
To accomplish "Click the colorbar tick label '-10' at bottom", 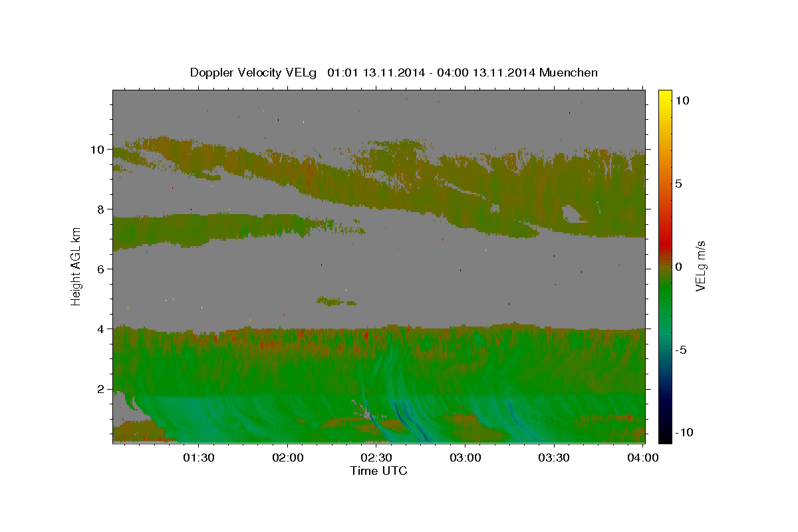I will 684,432.
